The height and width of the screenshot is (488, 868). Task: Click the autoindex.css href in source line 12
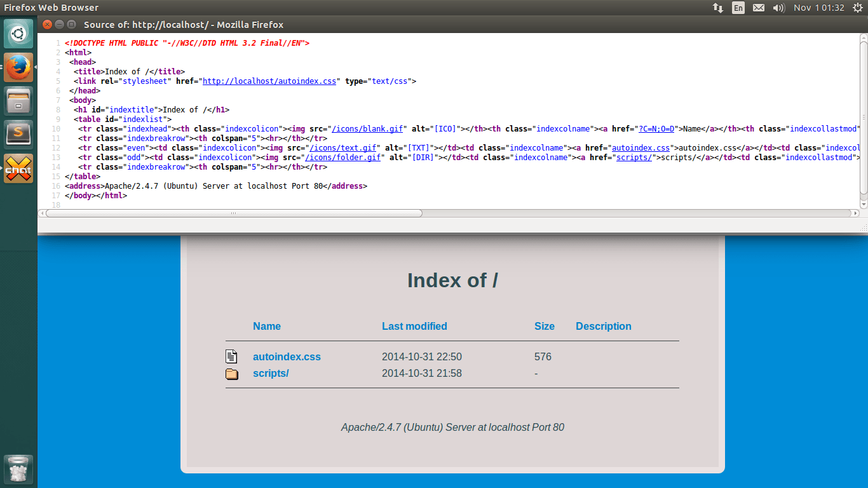click(x=641, y=148)
